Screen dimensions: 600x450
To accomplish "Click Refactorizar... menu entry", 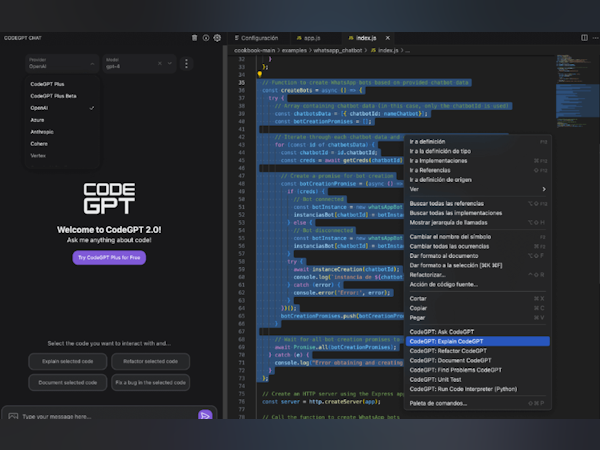I will [x=478, y=275].
